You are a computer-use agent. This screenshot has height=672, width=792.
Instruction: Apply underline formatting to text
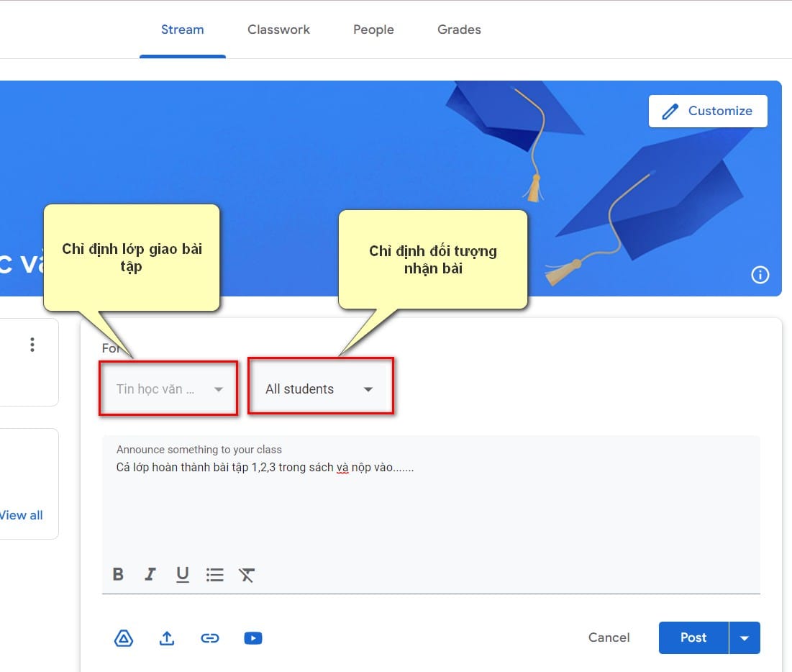183,574
